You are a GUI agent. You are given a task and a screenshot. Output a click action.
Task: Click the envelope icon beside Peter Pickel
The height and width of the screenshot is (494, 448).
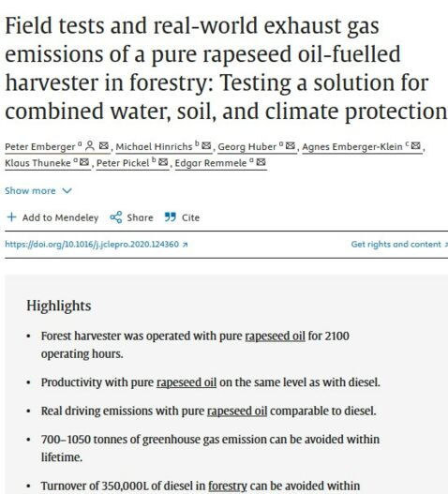pos(163,162)
